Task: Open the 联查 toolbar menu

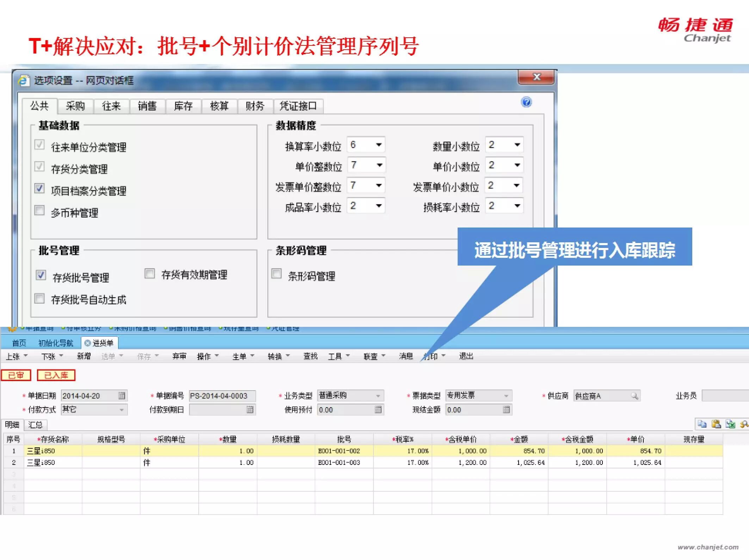Action: click(x=374, y=356)
